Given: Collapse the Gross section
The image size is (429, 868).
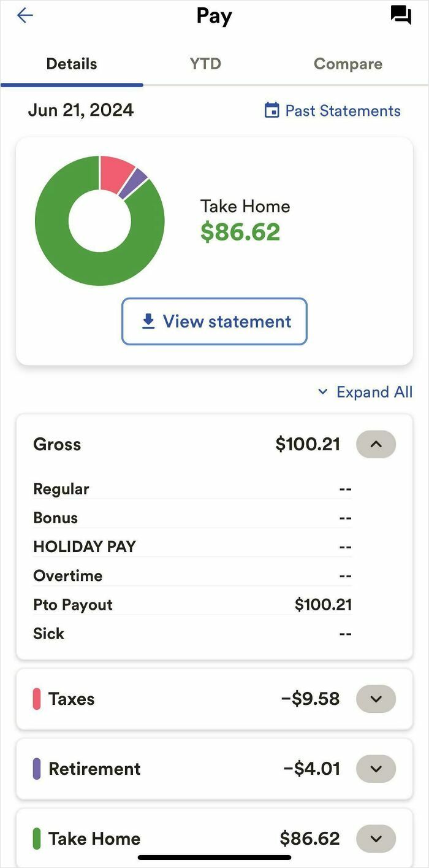Looking at the screenshot, I should point(376,444).
